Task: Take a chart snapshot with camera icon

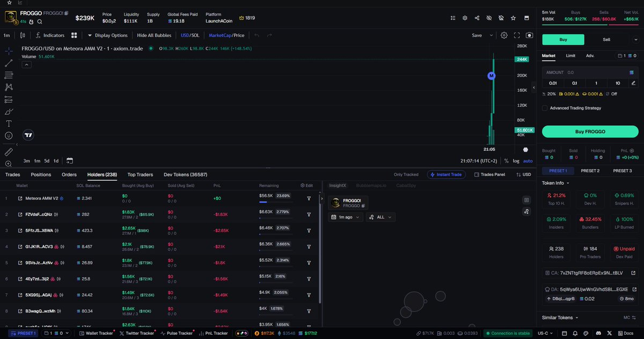Action: click(529, 35)
